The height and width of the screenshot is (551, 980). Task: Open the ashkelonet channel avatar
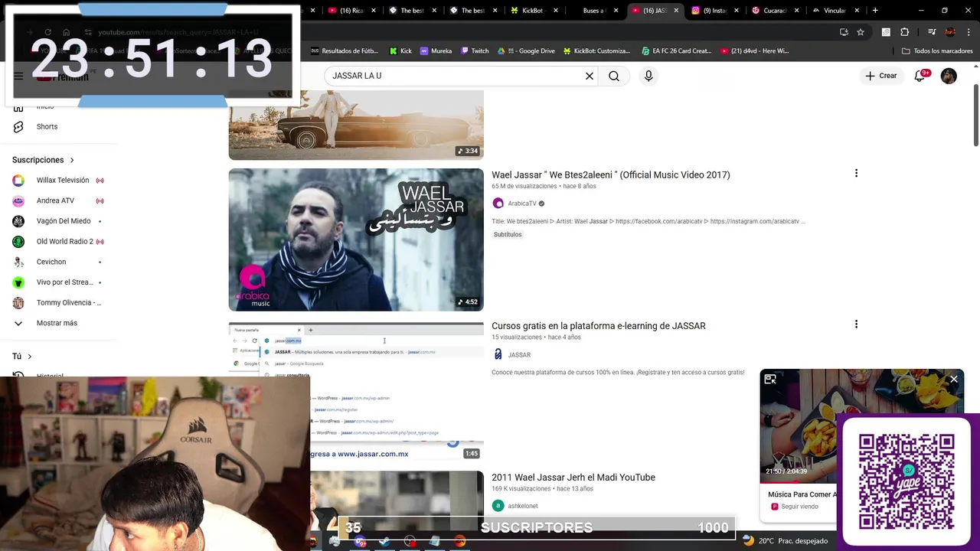coord(498,506)
